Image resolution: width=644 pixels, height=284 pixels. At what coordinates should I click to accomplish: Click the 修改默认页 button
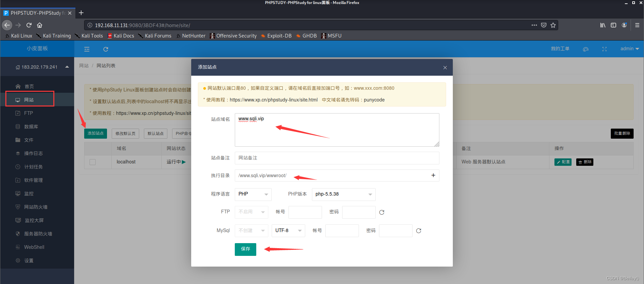click(125, 133)
